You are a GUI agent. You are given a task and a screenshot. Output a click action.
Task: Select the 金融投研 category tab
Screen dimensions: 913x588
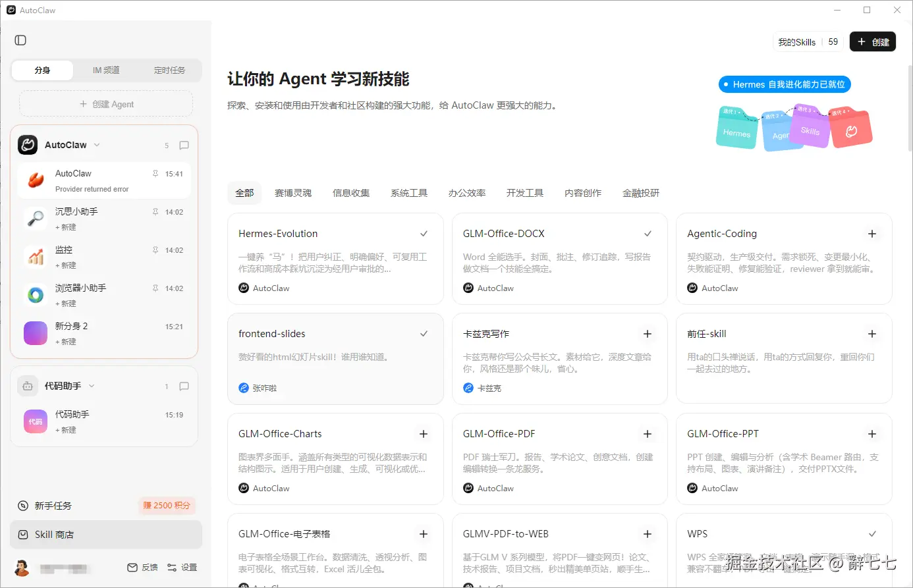641,193
